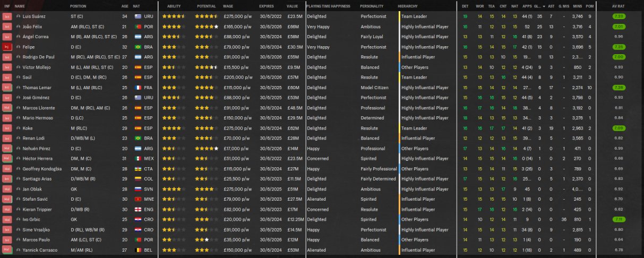Open info icon next to Renan Lodi

(19, 138)
